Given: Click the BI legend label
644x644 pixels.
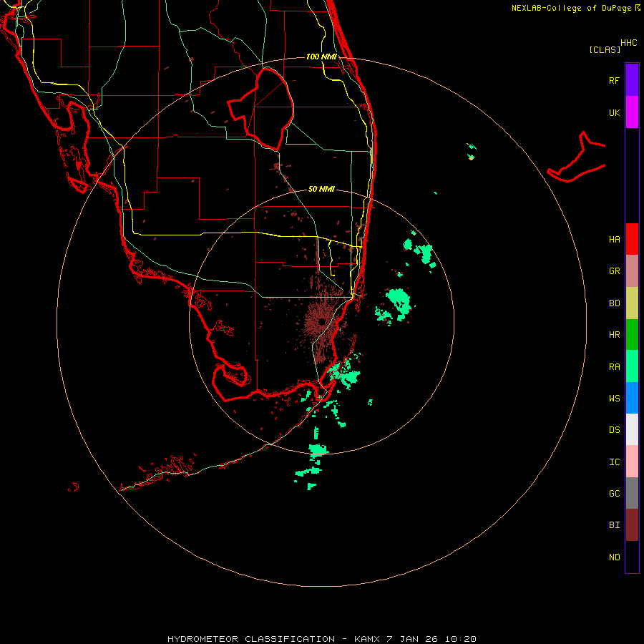Looking at the screenshot, I should coord(614,525).
